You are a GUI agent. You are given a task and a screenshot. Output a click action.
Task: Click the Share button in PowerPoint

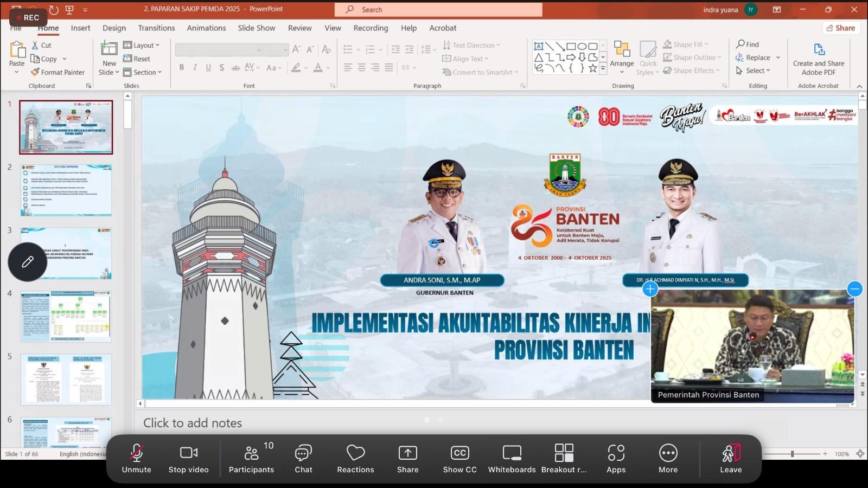pos(841,28)
